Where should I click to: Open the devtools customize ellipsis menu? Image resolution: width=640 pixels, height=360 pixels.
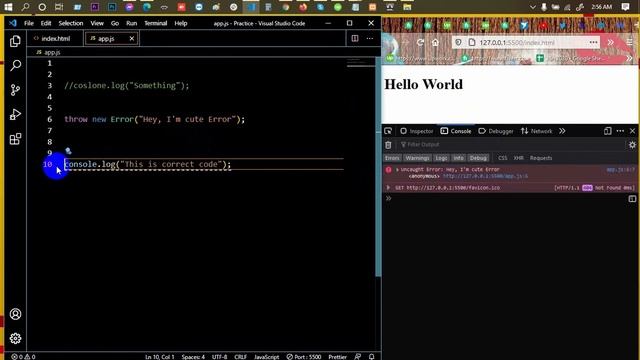(620, 131)
